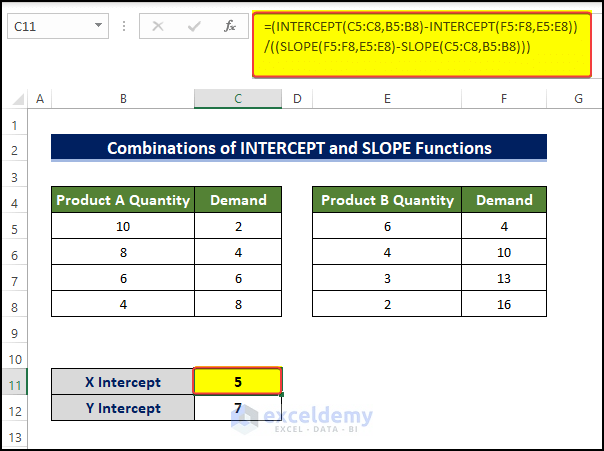
Task: Click cell C5 containing 2
Action: pyautogui.click(x=238, y=226)
